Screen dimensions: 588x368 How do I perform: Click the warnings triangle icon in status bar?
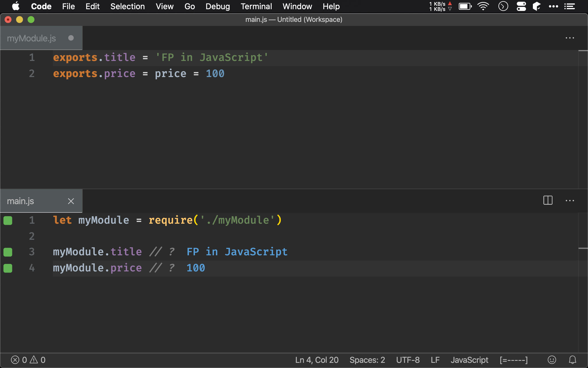pyautogui.click(x=34, y=360)
